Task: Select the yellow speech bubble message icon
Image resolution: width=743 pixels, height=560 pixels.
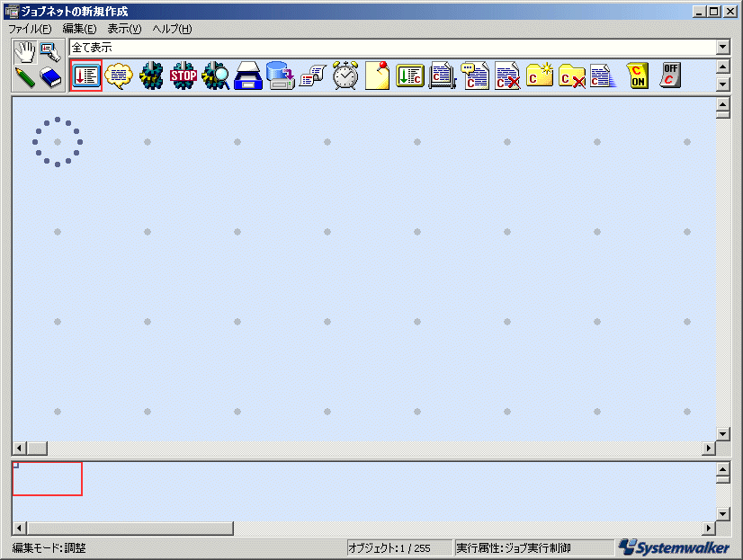Action: pos(119,76)
